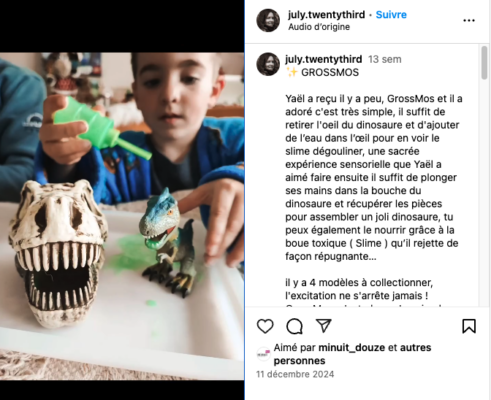Like the post with the heart icon
This screenshot has width=491, height=400.
pyautogui.click(x=265, y=326)
